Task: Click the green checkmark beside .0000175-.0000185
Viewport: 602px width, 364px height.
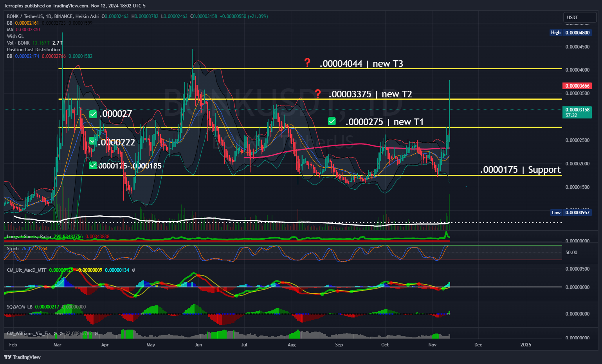Action: (x=93, y=165)
